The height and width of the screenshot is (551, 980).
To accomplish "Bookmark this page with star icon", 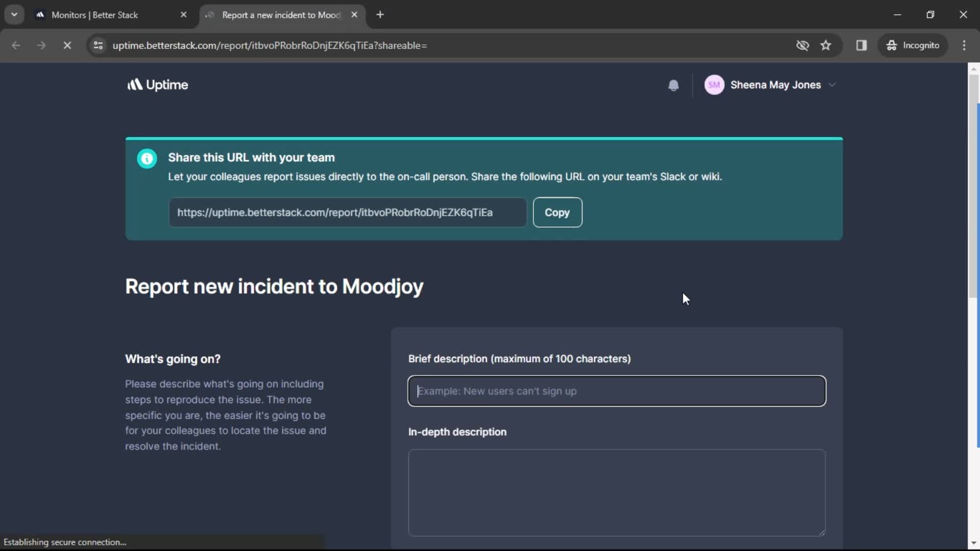I will click(x=826, y=45).
